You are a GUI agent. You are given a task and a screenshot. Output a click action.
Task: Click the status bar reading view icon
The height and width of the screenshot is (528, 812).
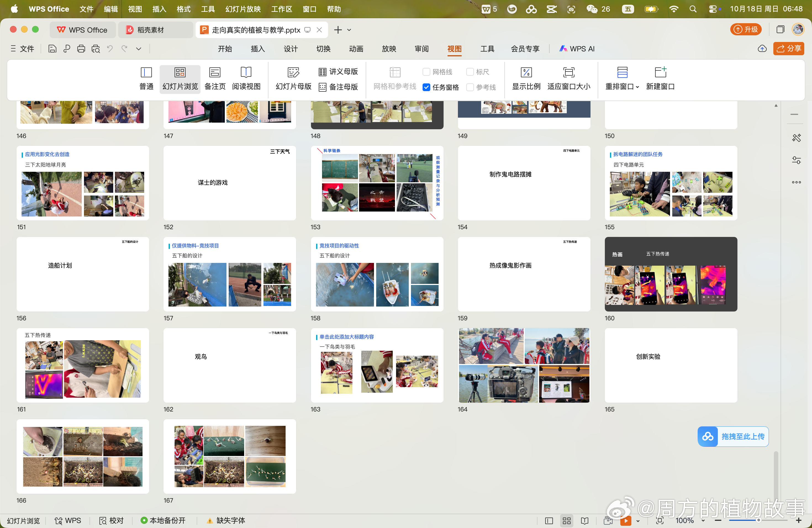click(584, 521)
